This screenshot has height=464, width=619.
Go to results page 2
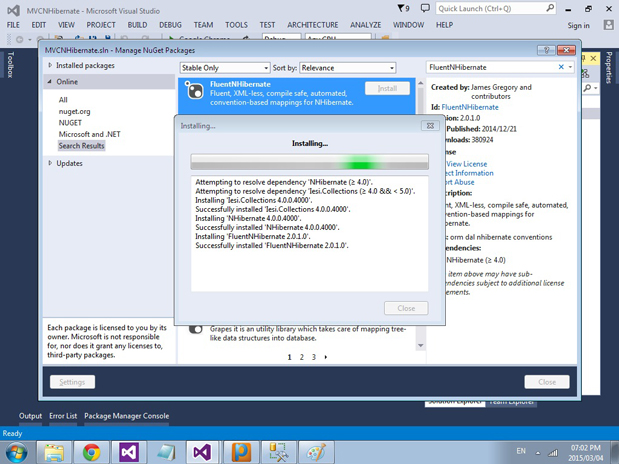pos(302,357)
